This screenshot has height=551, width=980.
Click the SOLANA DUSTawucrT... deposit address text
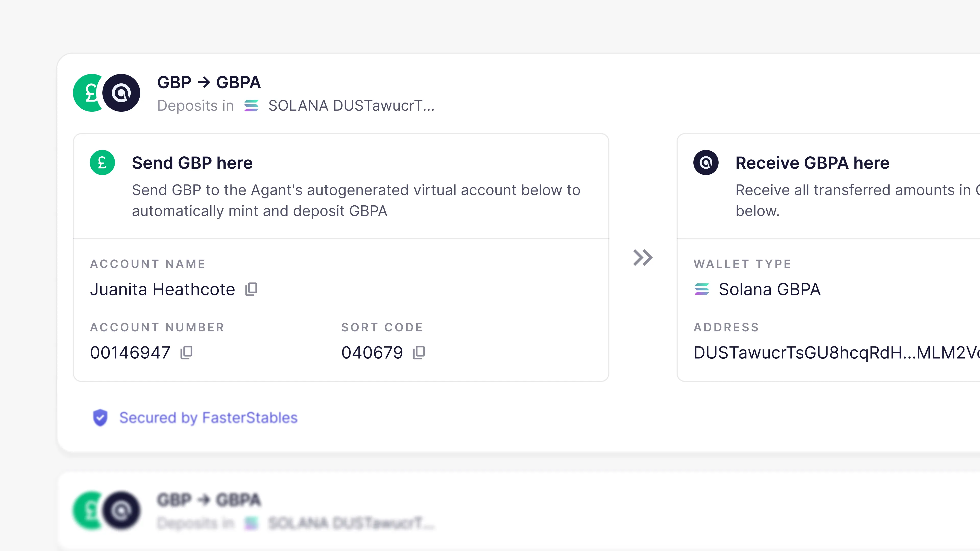point(351,105)
